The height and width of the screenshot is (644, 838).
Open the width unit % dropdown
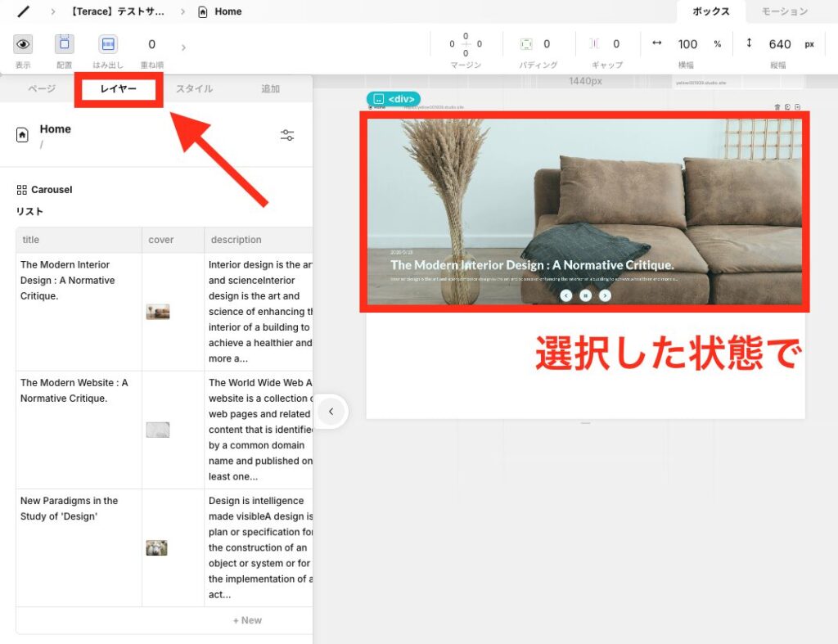tap(717, 44)
